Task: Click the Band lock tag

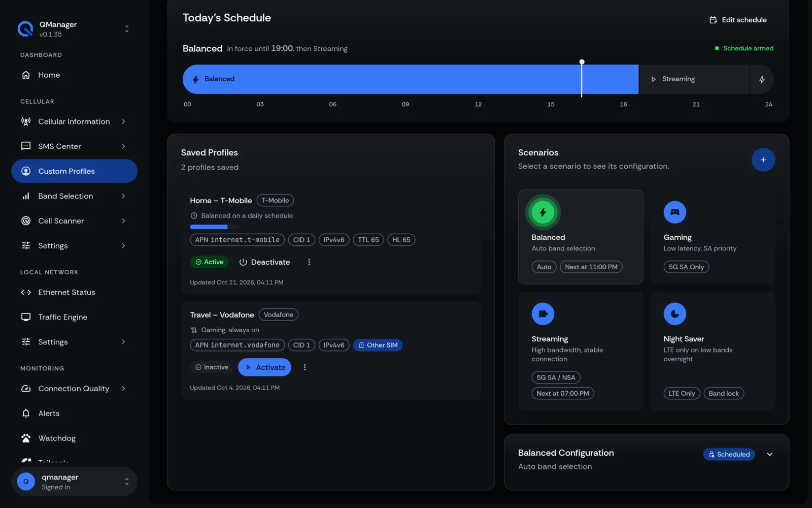Action: pos(724,394)
